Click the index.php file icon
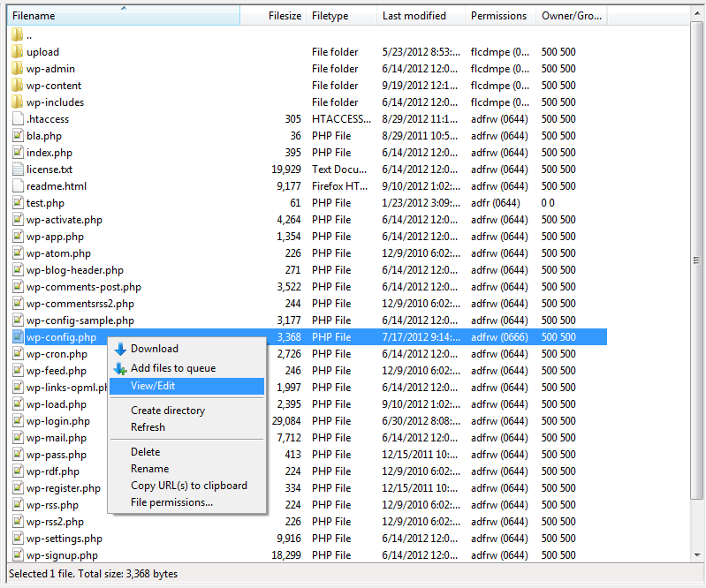 pos(18,153)
